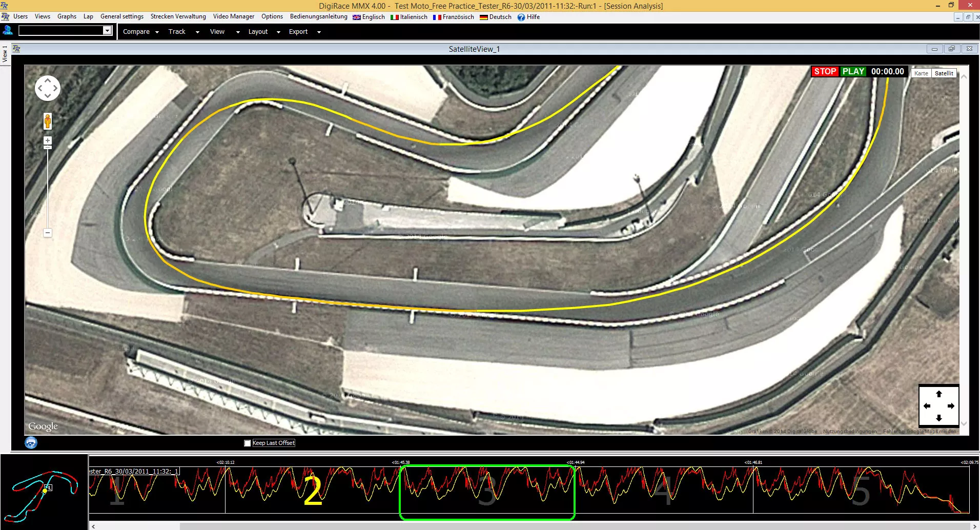The image size is (980, 530).
Task: Select the Street View pegman icon
Action: (48, 121)
